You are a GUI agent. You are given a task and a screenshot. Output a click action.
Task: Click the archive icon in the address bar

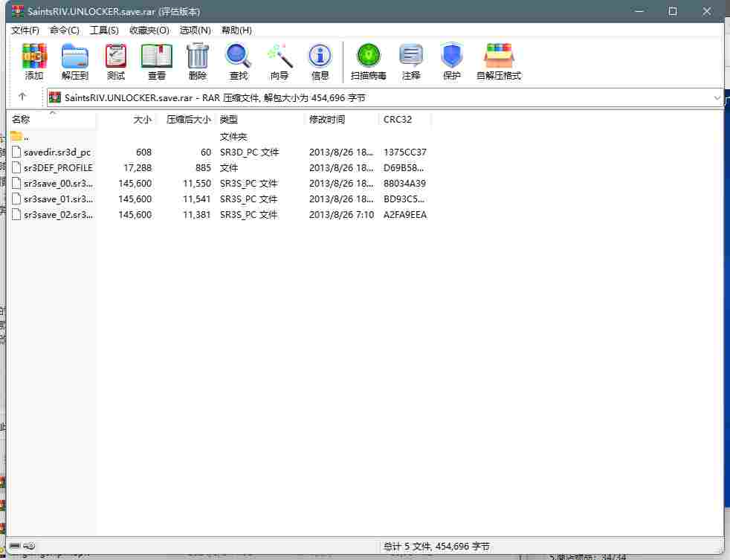[x=55, y=97]
